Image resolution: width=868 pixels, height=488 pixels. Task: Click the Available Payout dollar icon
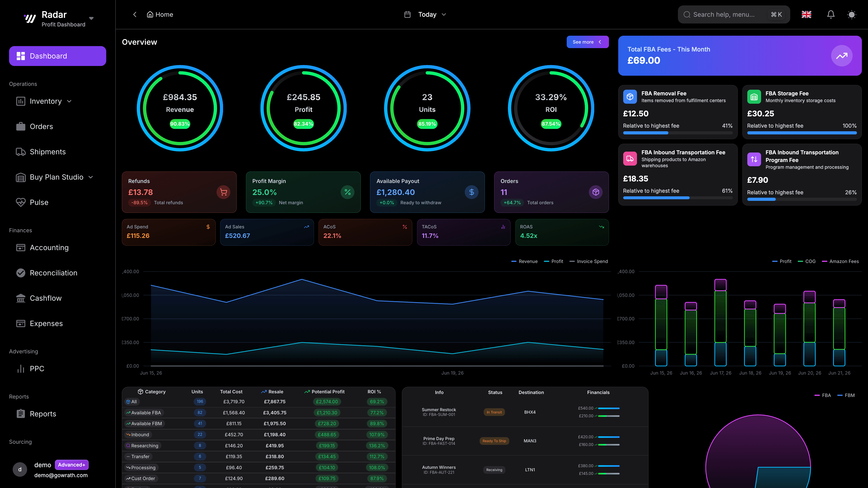471,192
